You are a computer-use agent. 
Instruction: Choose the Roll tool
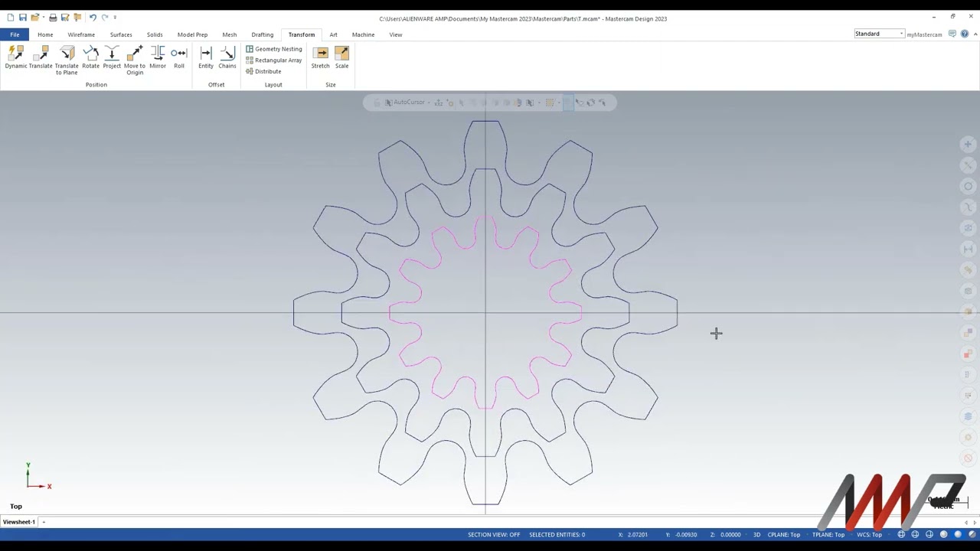point(179,57)
